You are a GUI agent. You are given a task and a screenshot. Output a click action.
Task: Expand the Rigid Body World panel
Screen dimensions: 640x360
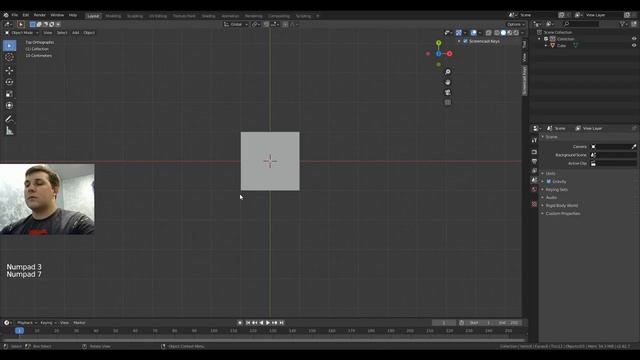point(562,205)
